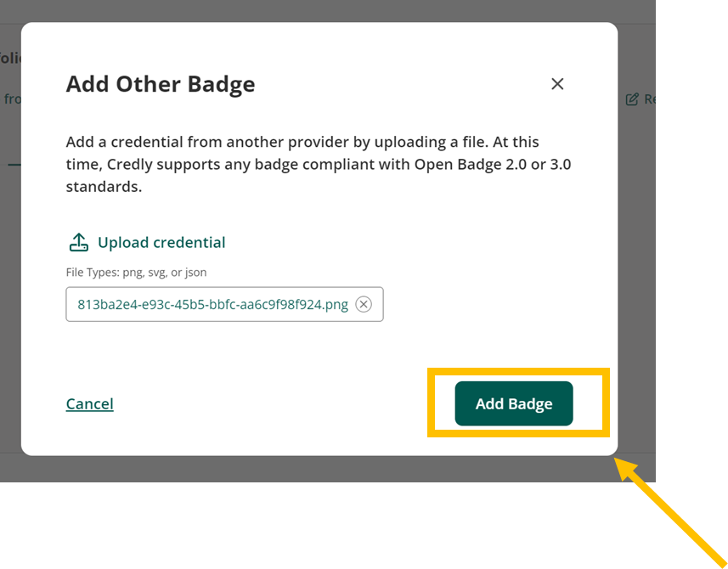Click the uploaded file name field

tap(225, 304)
